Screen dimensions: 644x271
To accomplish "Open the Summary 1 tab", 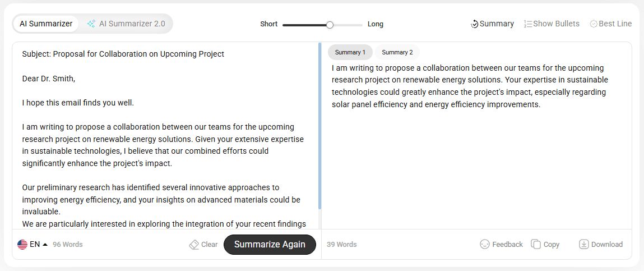I will pyautogui.click(x=350, y=52).
